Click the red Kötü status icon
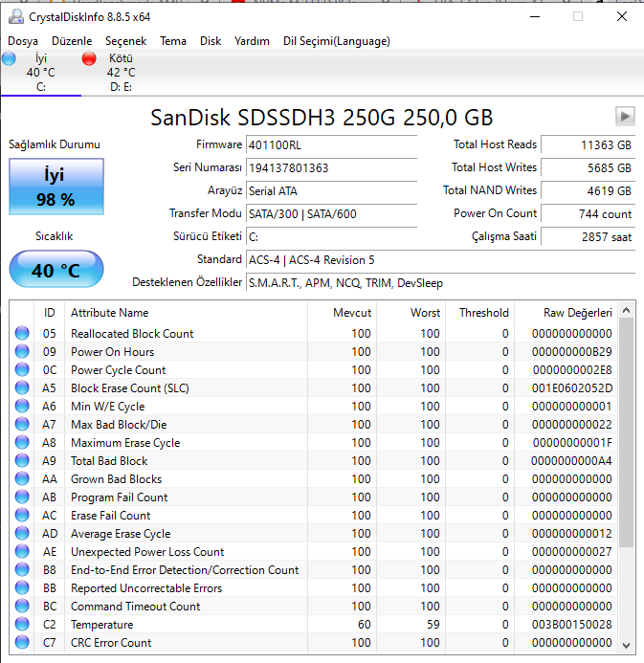 click(x=89, y=58)
